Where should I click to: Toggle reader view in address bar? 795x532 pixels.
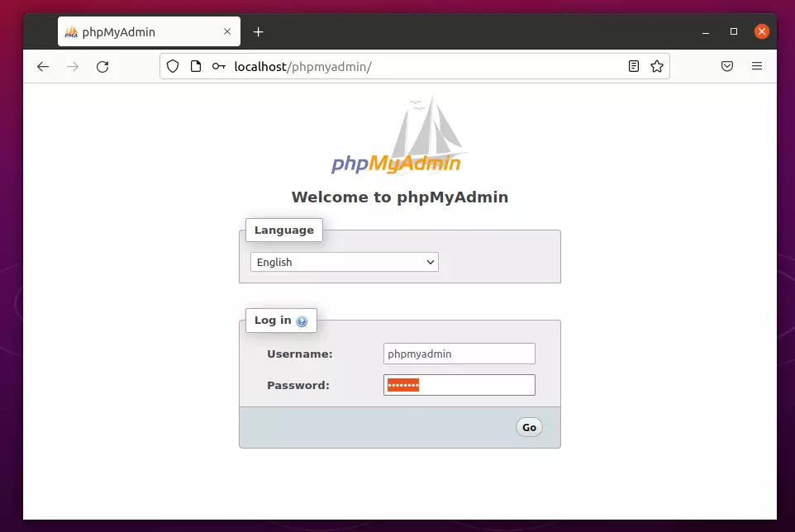[x=633, y=66]
